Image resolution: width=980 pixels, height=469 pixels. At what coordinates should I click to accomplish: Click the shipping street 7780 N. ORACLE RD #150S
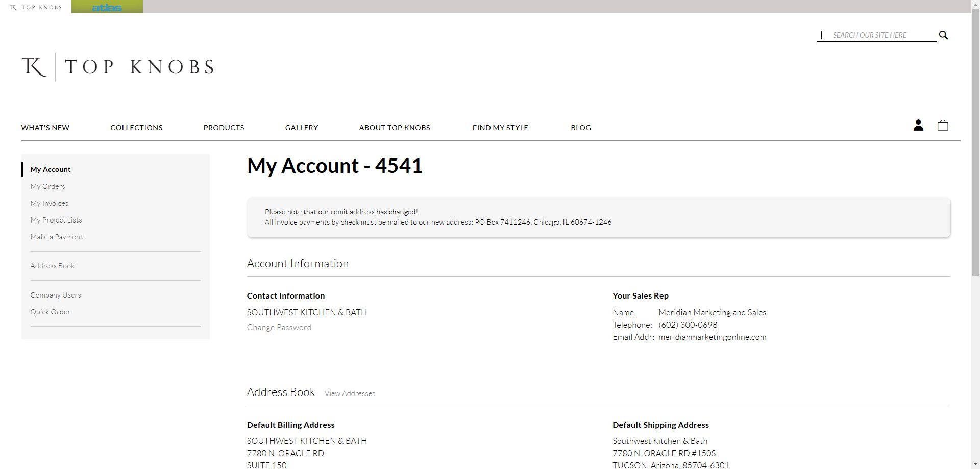[x=664, y=453]
